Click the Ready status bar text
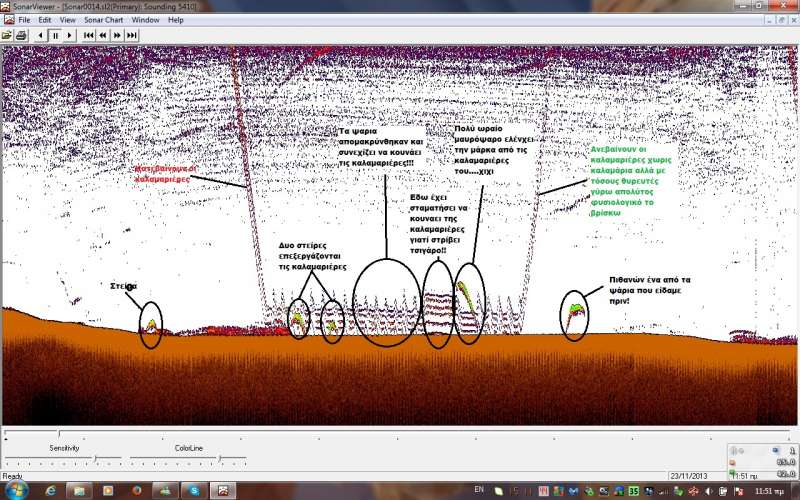Screen dimensions: 800x500 point(12,476)
